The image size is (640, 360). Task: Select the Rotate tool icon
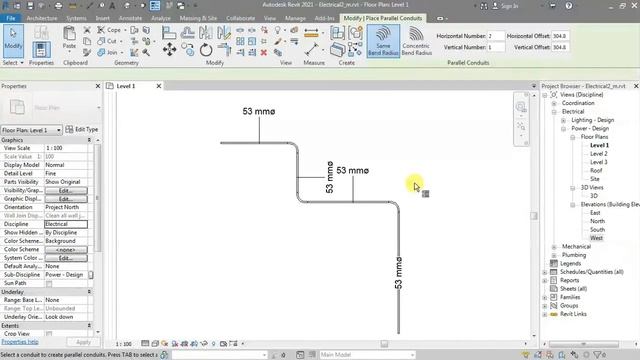(206, 50)
